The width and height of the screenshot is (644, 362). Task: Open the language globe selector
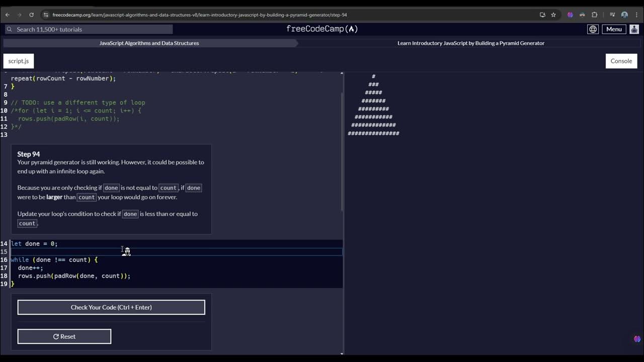593,29
